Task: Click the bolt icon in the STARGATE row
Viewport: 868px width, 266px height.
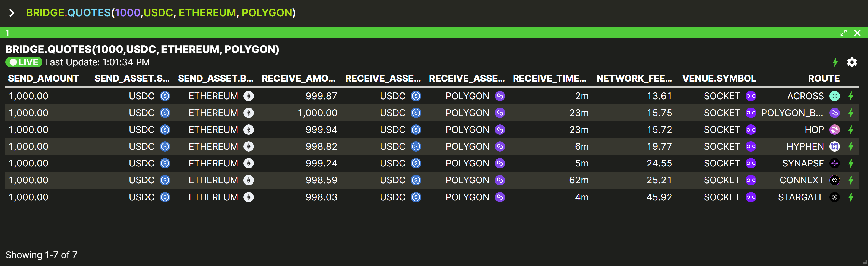Action: coord(851,197)
